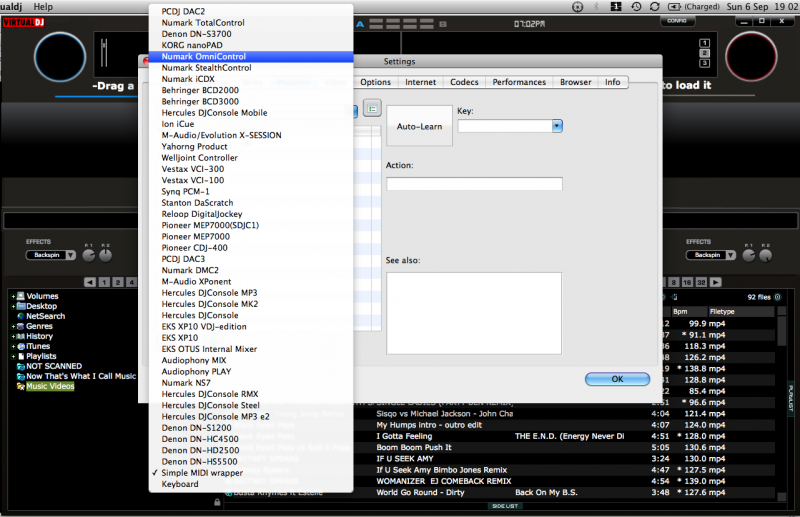Switch to Options tab in Settings
Screen dimensions: 800x517
pyautogui.click(x=376, y=82)
